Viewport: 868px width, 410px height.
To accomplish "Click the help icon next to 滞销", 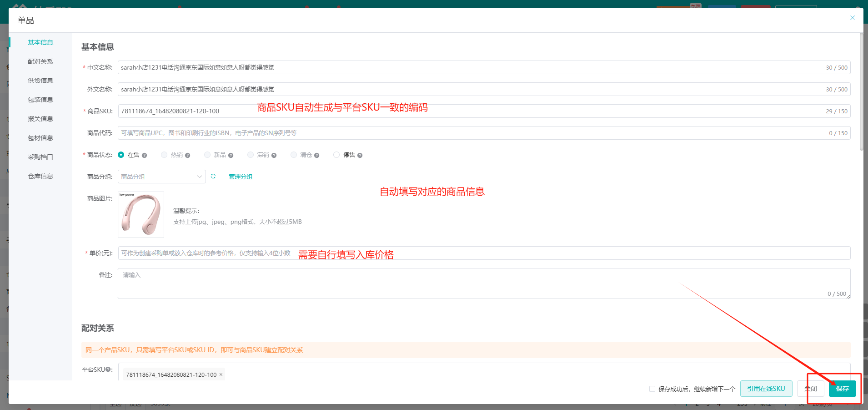I will [274, 155].
